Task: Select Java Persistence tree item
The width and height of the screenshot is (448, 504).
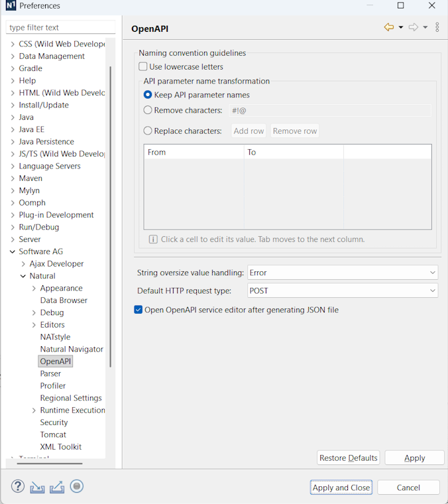Action: tap(46, 142)
